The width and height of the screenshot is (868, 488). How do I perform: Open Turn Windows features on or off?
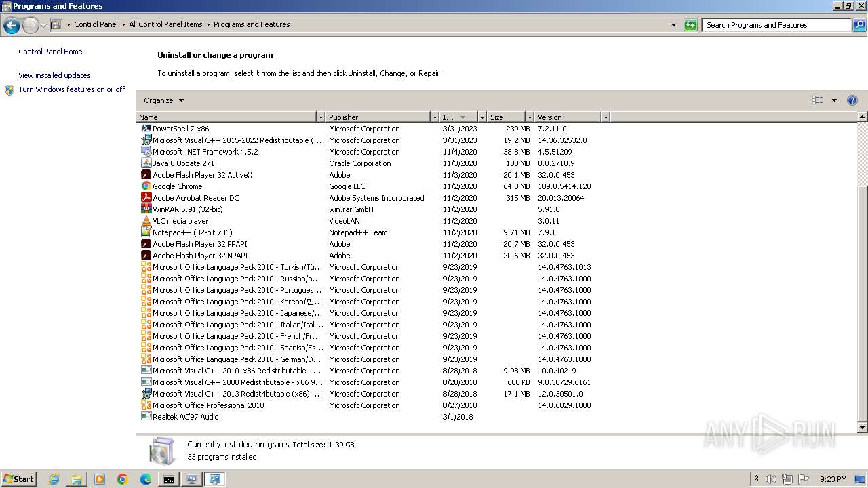(72, 89)
